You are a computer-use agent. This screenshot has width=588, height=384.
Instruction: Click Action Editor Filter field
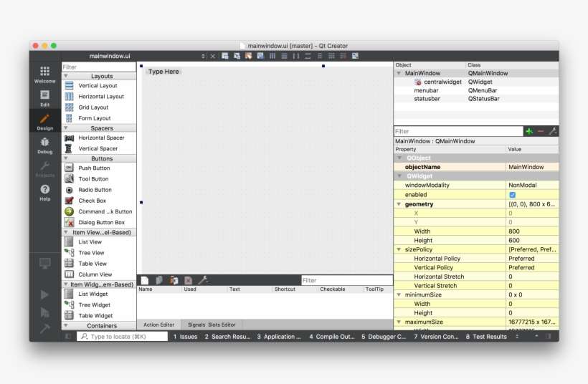pos(347,280)
